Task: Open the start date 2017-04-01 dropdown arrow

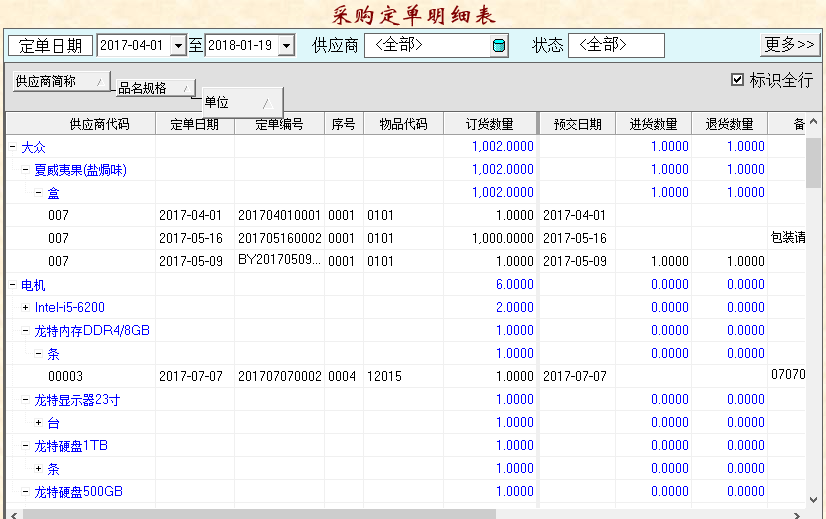Action: [x=179, y=46]
